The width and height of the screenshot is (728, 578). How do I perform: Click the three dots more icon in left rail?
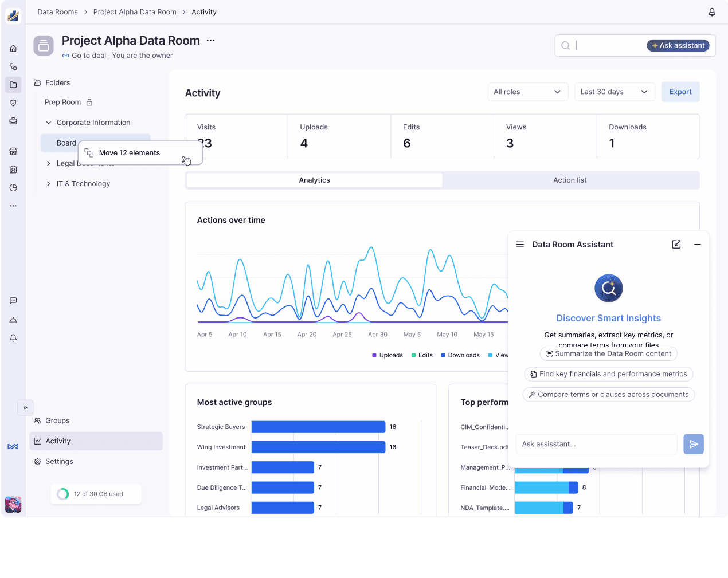coord(13,206)
